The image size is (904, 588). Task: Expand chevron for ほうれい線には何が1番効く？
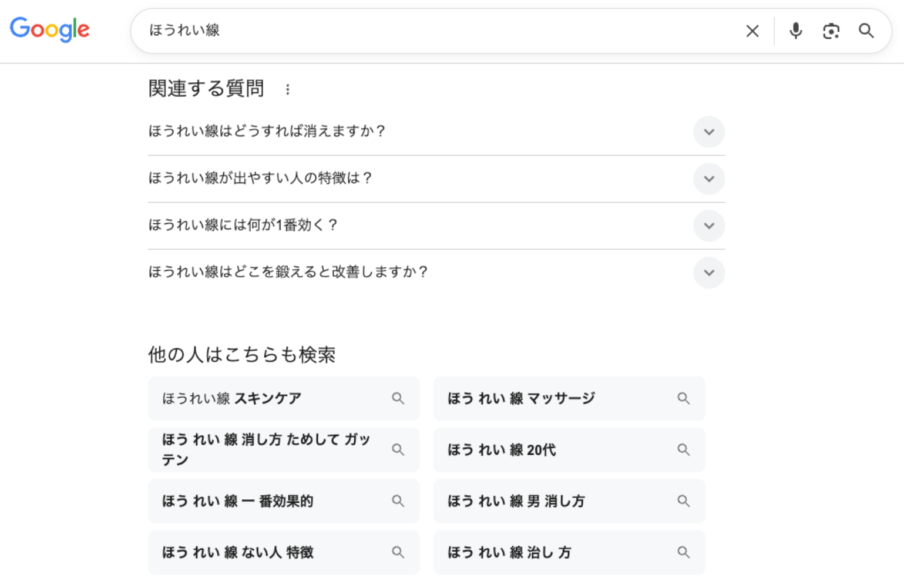pyautogui.click(x=709, y=226)
